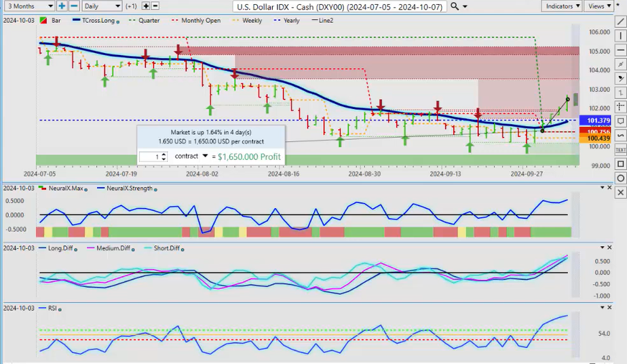Click the (+1) forecast offset label
Image resolution: width=627 pixels, height=364 pixels.
(x=131, y=6)
